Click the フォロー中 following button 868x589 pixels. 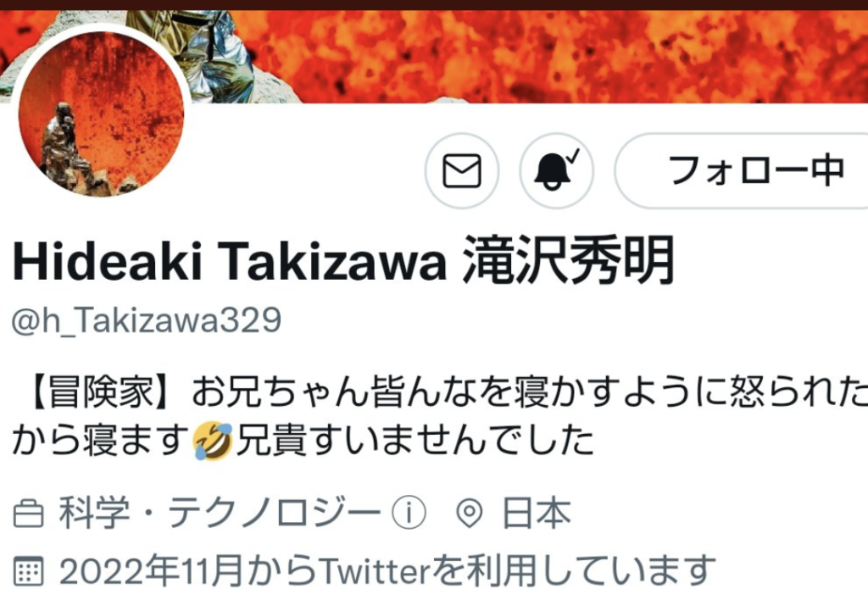(742, 170)
